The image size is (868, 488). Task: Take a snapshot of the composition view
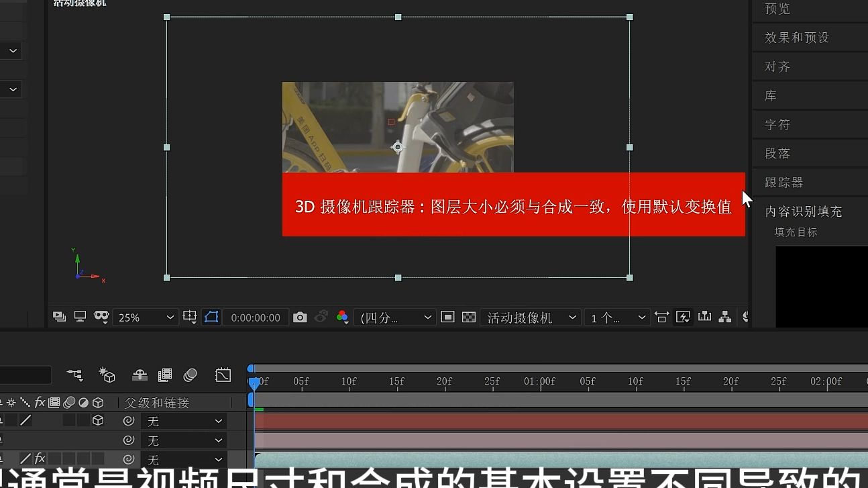[x=300, y=317]
